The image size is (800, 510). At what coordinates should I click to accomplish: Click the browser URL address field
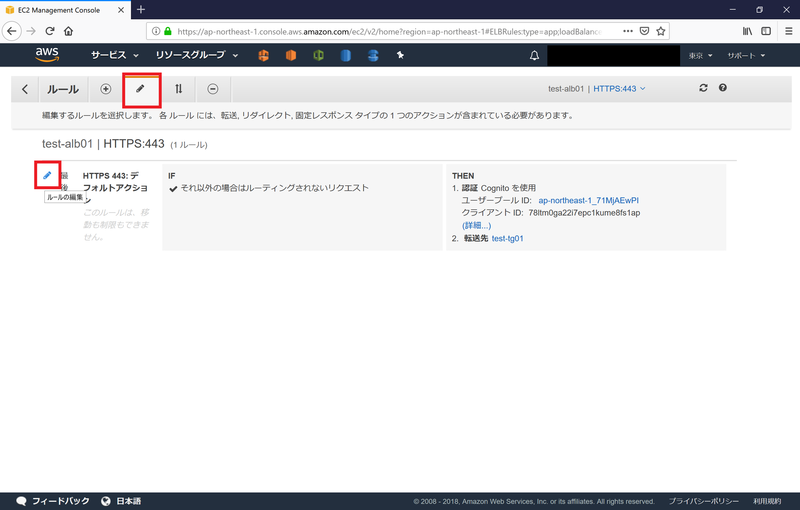pyautogui.click(x=389, y=32)
